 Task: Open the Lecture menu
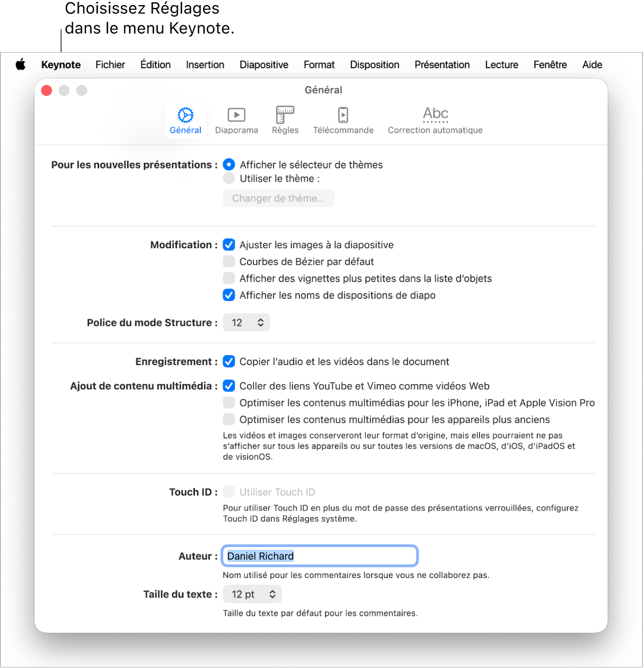pyautogui.click(x=502, y=65)
